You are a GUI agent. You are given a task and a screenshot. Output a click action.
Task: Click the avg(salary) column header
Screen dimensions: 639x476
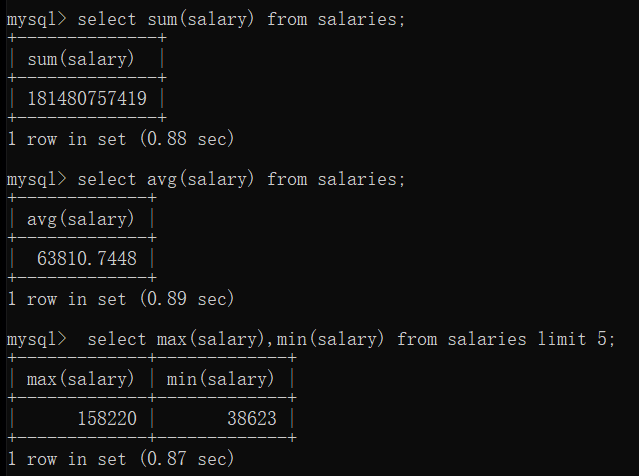81,219
